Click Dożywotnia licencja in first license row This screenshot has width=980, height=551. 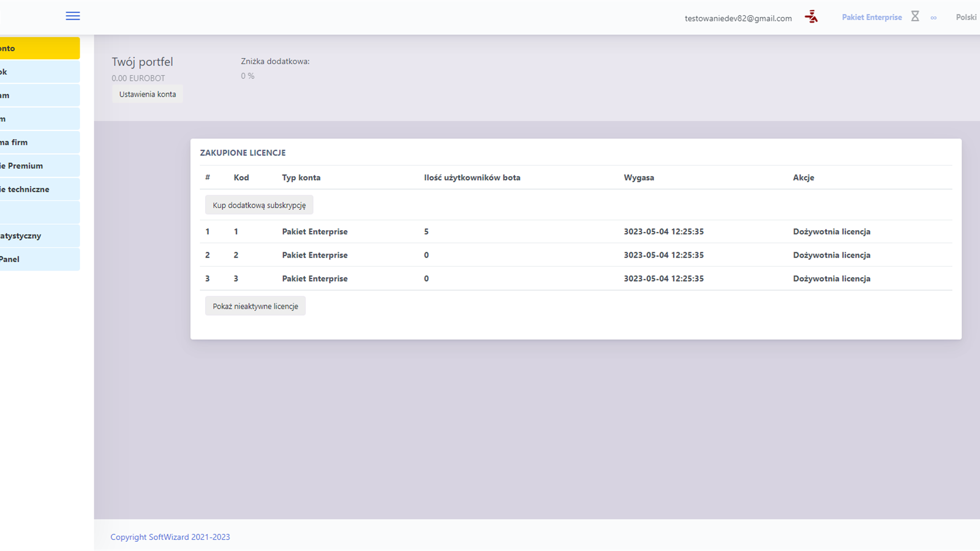831,231
